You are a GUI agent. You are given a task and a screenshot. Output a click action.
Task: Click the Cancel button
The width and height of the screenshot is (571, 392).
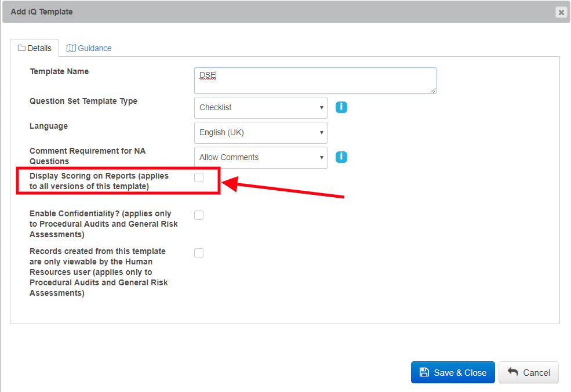pos(528,372)
